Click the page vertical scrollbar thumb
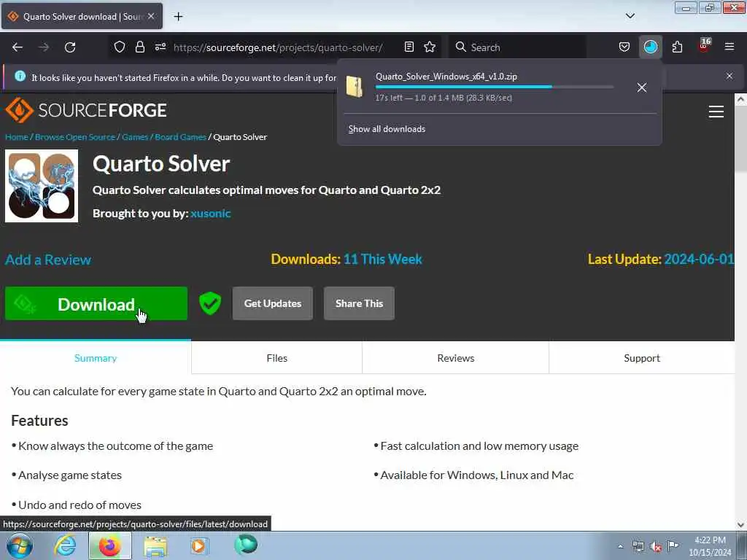 pyautogui.click(x=740, y=140)
